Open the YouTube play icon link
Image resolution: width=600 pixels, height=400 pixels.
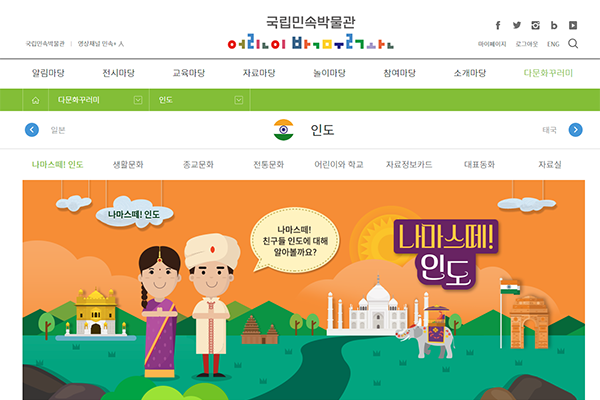573,25
